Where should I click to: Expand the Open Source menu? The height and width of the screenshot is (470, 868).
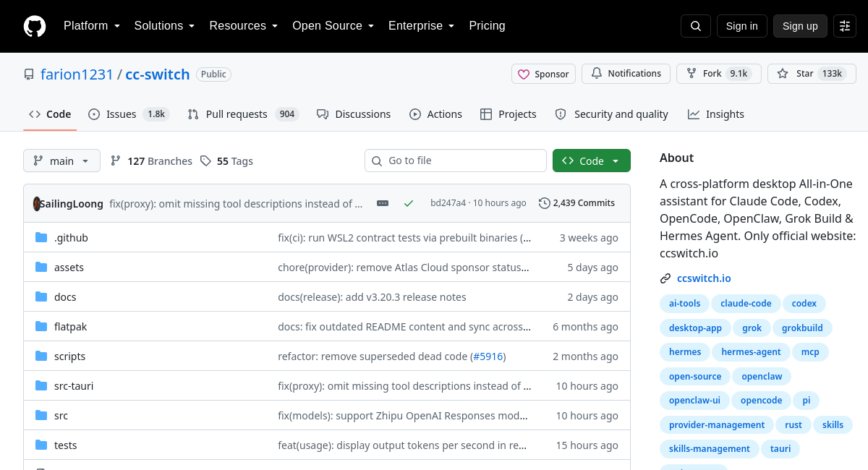coord(333,26)
